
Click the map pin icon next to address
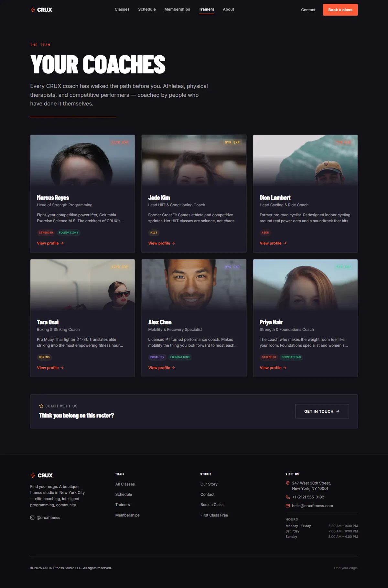point(288,483)
